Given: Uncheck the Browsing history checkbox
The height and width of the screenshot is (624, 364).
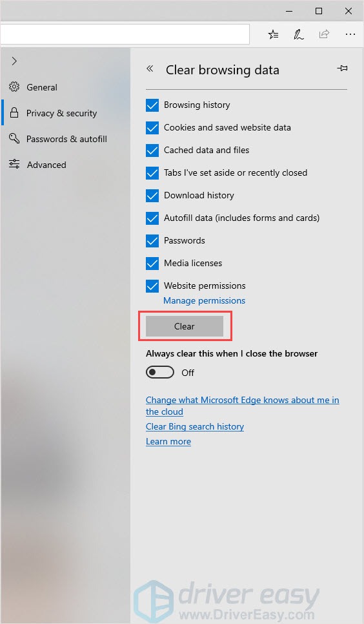Looking at the screenshot, I should (152, 105).
